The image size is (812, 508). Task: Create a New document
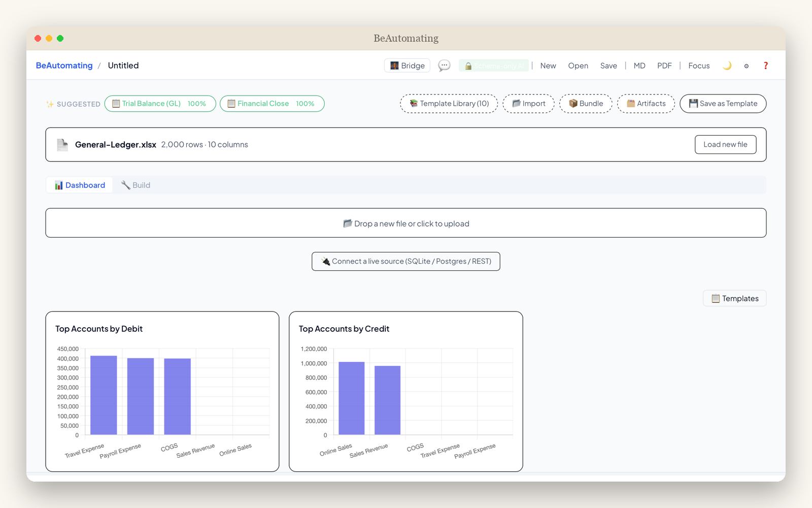point(548,66)
